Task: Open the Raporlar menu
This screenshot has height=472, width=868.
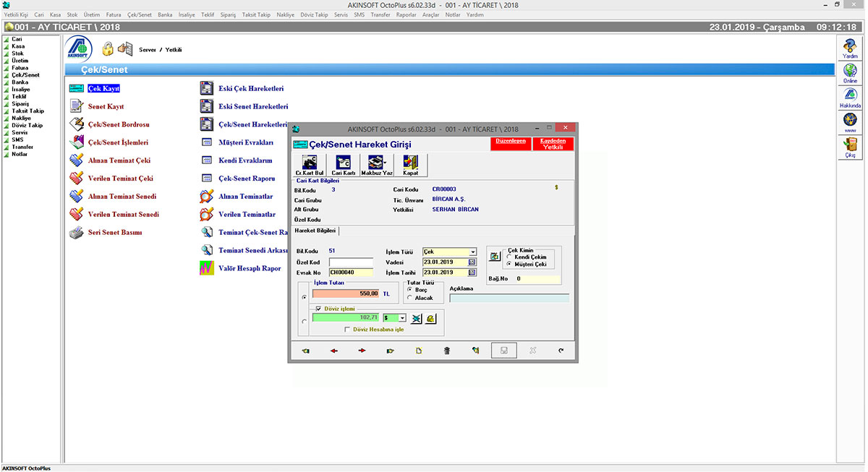Action: tap(407, 14)
